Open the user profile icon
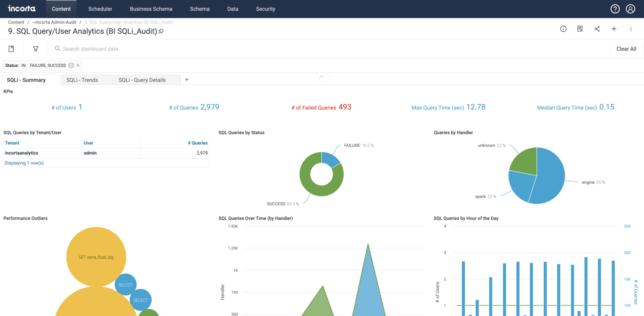 pos(631,9)
